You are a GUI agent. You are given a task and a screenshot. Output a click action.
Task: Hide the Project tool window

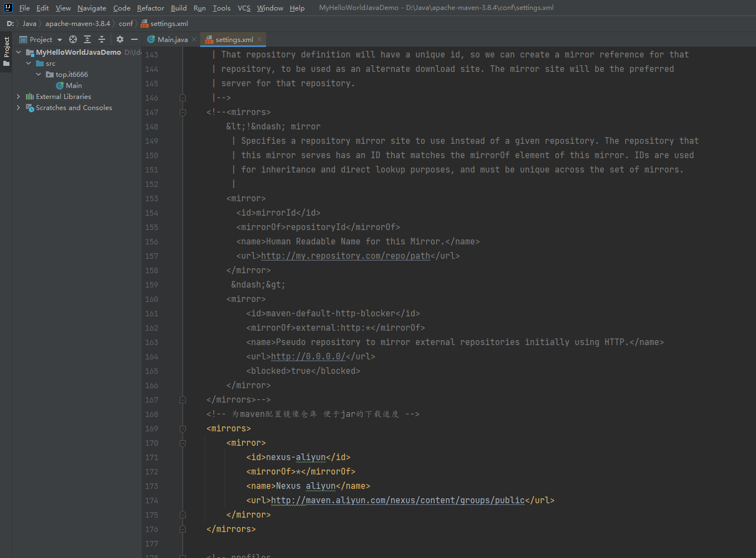pos(134,39)
